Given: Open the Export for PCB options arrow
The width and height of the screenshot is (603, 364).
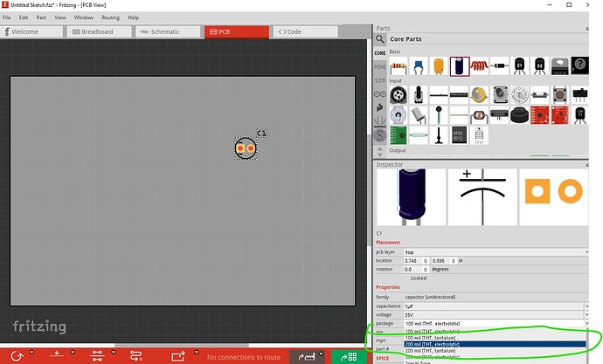Looking at the screenshot, I should [x=196, y=352].
